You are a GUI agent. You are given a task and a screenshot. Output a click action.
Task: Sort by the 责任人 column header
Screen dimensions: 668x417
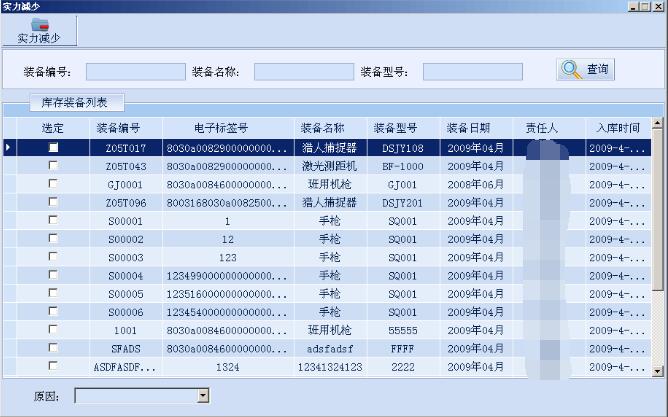(x=549, y=128)
